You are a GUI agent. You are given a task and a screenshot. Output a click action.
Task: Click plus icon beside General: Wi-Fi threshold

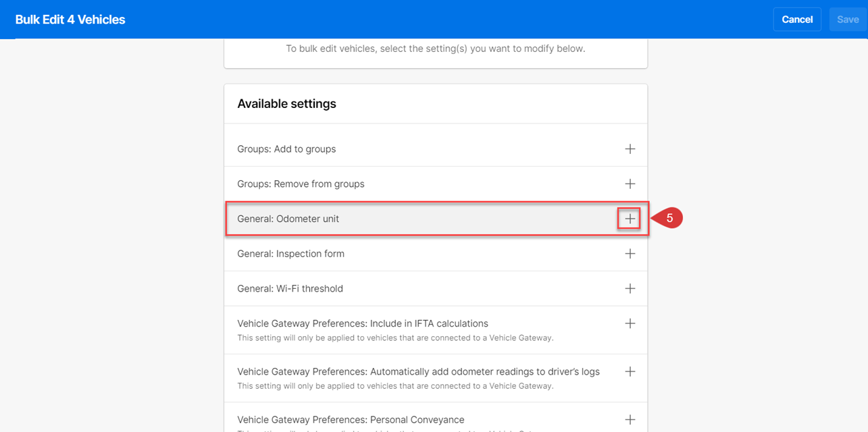[630, 288]
